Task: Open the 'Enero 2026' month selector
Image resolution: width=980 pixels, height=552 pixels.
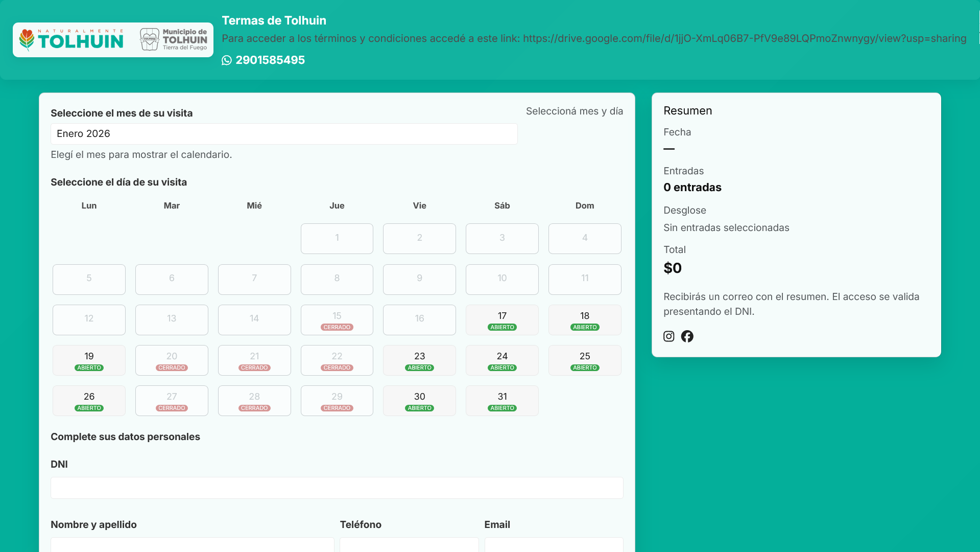Action: point(284,134)
